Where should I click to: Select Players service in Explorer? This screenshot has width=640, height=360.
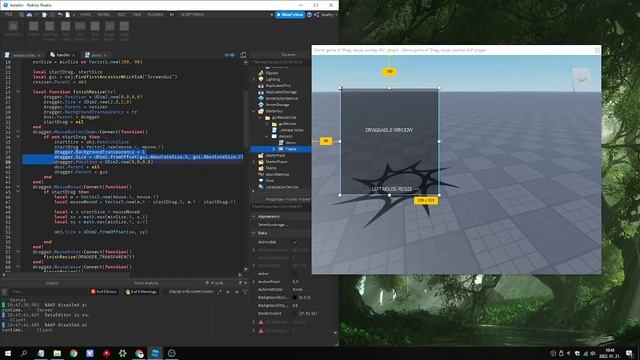[271, 73]
